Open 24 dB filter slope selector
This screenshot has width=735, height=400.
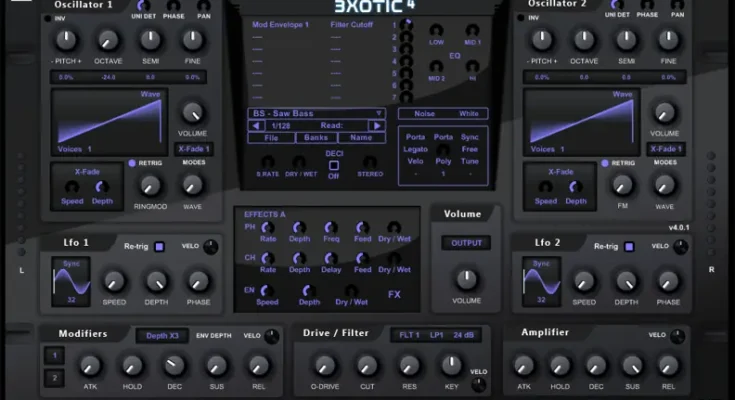[x=463, y=335]
